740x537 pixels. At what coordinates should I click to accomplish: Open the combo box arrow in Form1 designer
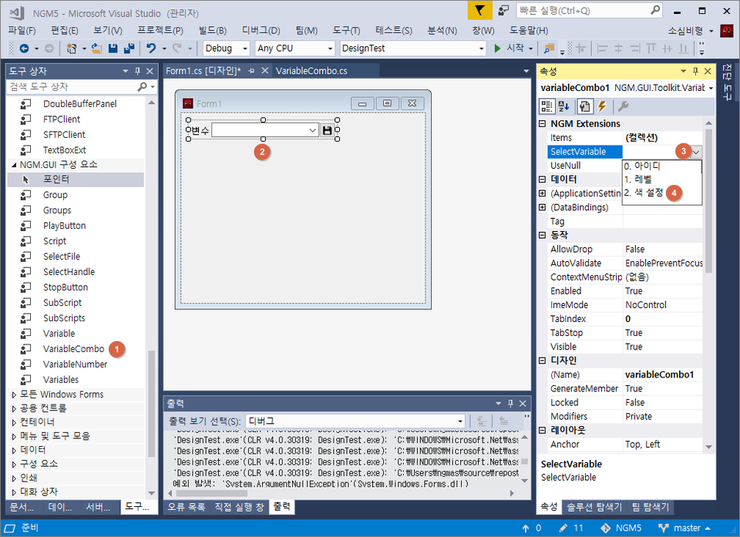[x=312, y=130]
